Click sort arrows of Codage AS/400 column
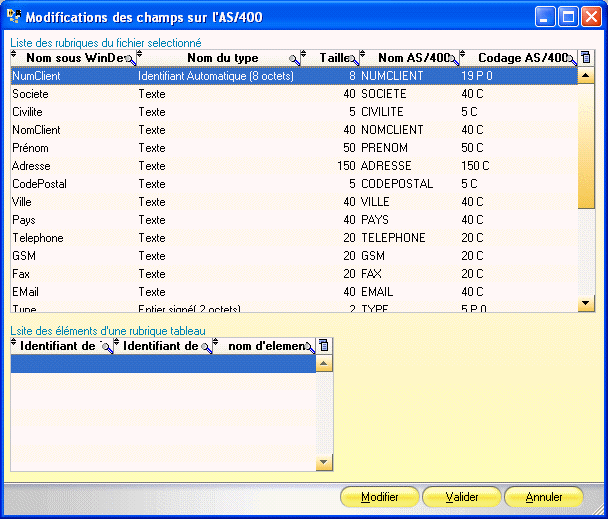 463,54
